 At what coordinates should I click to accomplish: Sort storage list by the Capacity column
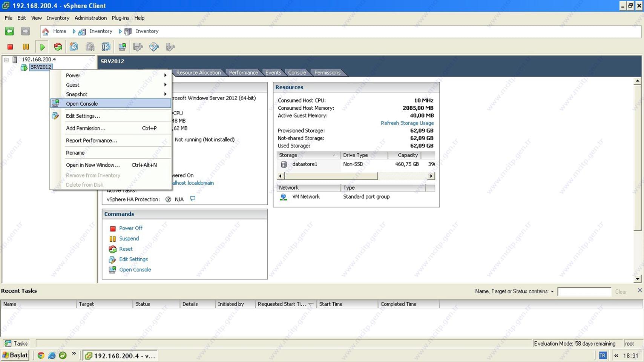404,155
